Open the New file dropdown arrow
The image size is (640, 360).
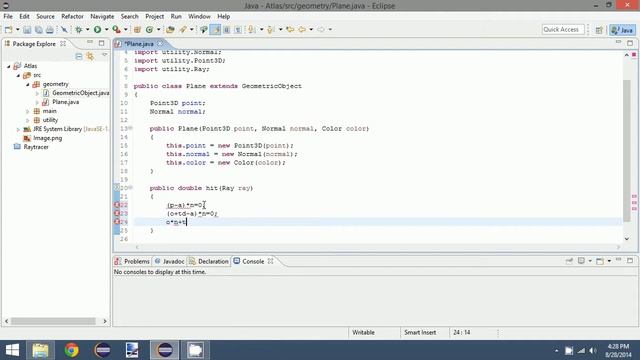click(18, 30)
